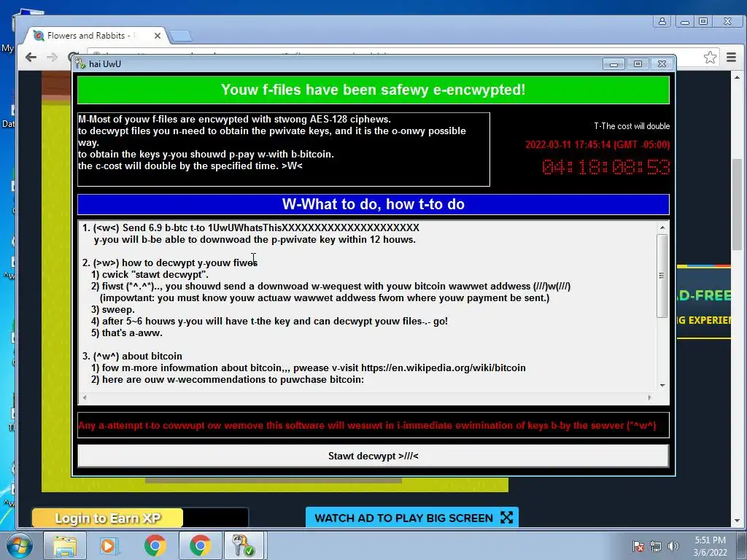Click the line '5) that's a-aww.'
The width and height of the screenshot is (747, 560).
[x=127, y=332]
